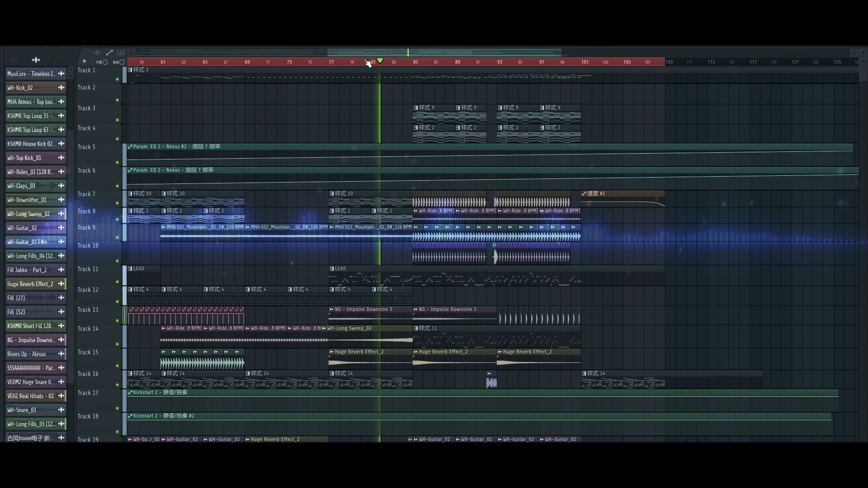This screenshot has height=488, width=868.
Task: Click the waveform icon on WH-Downlifter_01 item
Action: pyautogui.click(x=61, y=200)
